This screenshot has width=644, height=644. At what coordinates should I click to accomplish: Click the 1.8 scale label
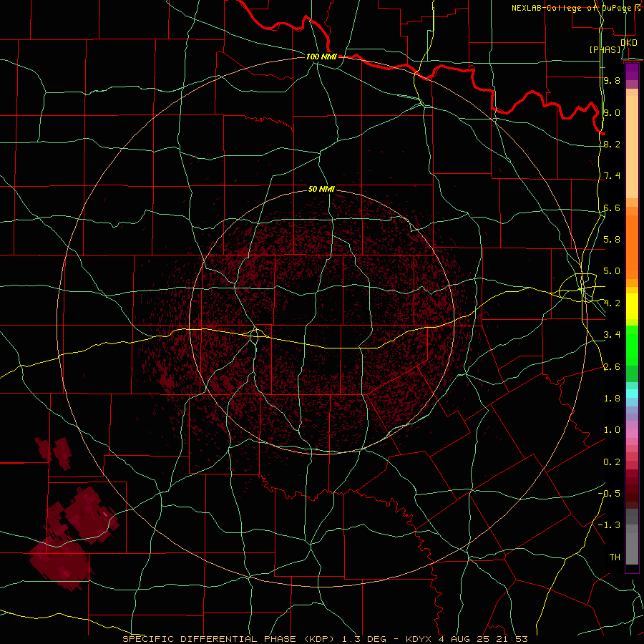[612, 399]
